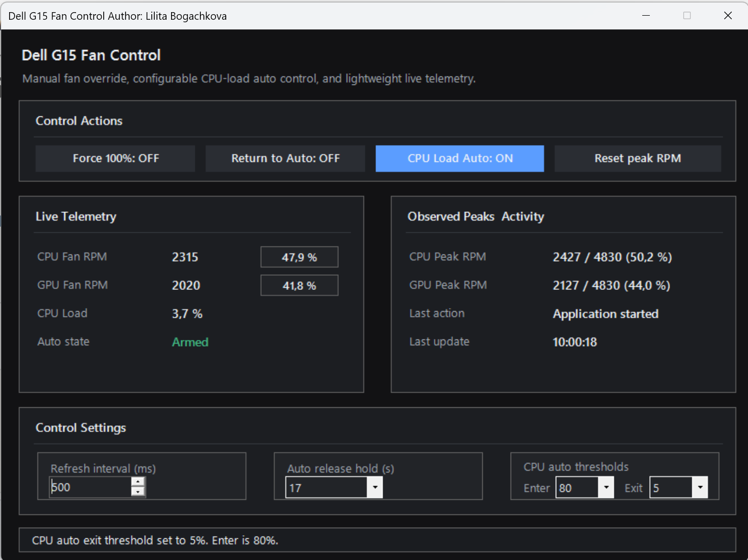Click the CPU Peak RPM label
This screenshot has width=748, height=560.
point(447,256)
